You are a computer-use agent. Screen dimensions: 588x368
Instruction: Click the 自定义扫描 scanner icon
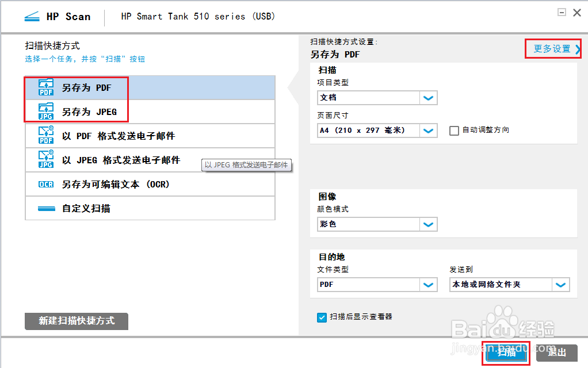tap(47, 209)
